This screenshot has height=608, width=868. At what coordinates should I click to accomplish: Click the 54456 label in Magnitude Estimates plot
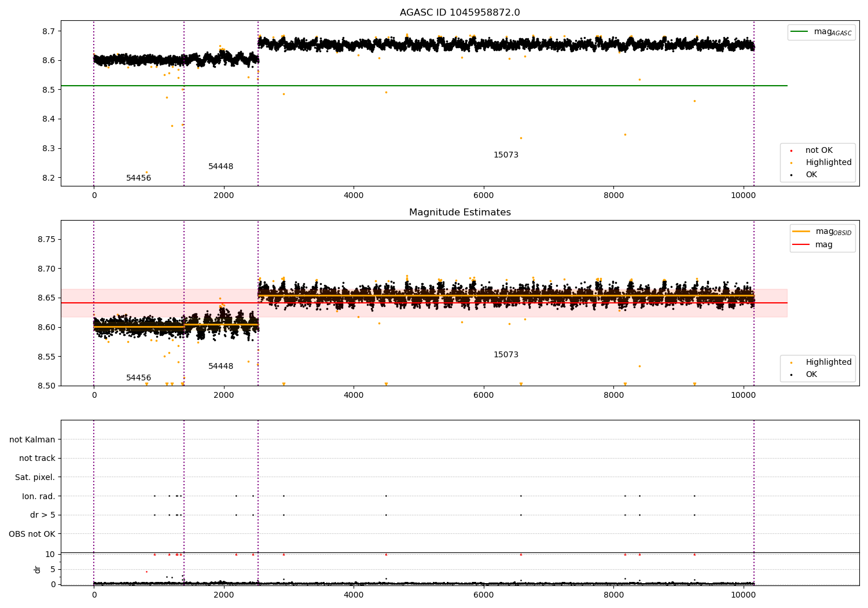(138, 378)
